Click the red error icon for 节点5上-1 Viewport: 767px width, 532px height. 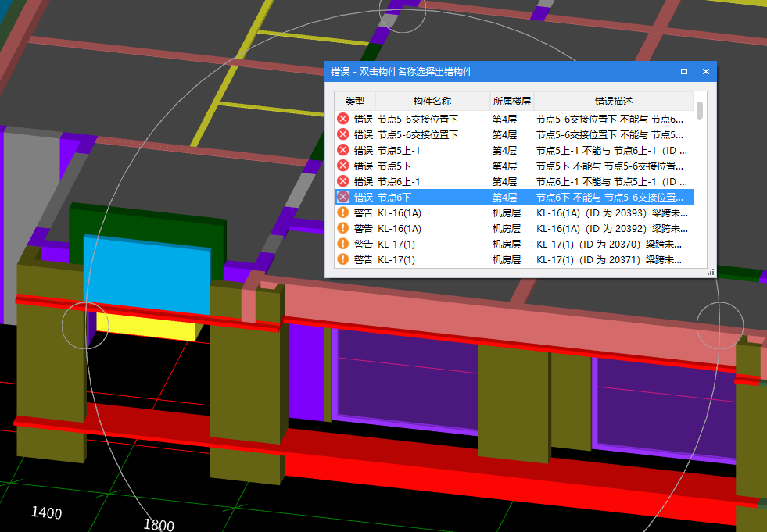[343, 150]
